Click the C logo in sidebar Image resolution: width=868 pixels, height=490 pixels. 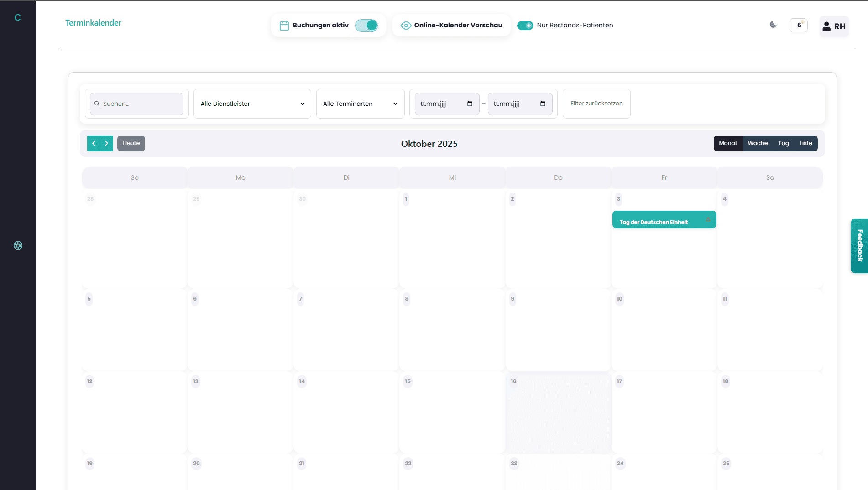pos(18,17)
